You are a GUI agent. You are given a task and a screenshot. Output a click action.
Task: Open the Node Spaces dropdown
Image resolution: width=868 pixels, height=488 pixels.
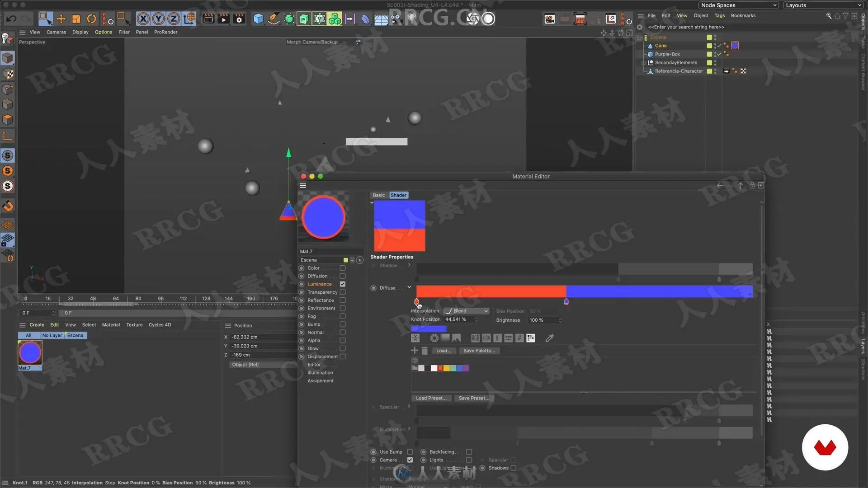coord(739,5)
